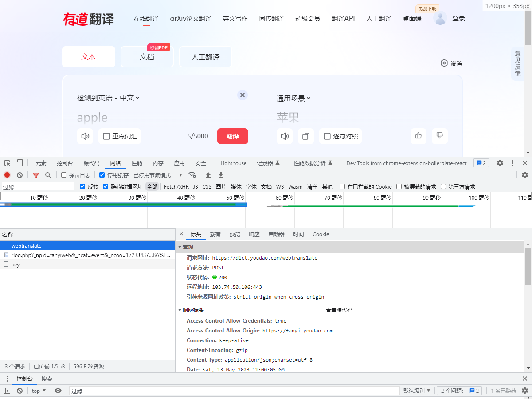Close the DevTools panel
This screenshot has height=399, width=532.
pos(525,163)
